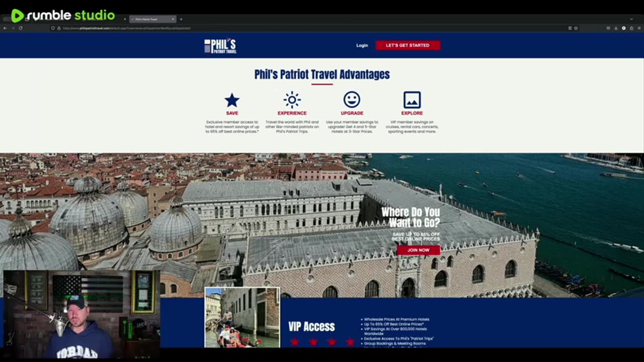Click the EXPLORE heading label

pyautogui.click(x=412, y=113)
